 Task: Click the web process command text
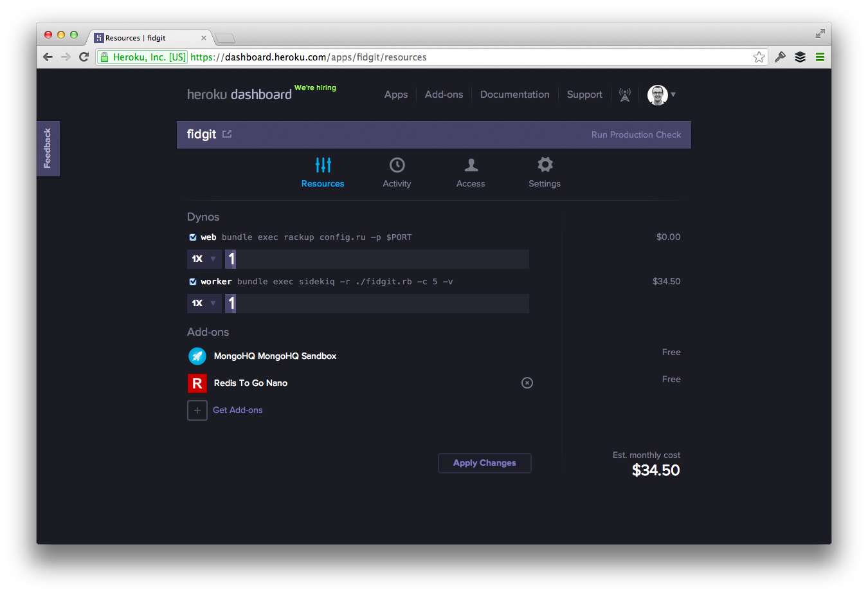tap(317, 237)
